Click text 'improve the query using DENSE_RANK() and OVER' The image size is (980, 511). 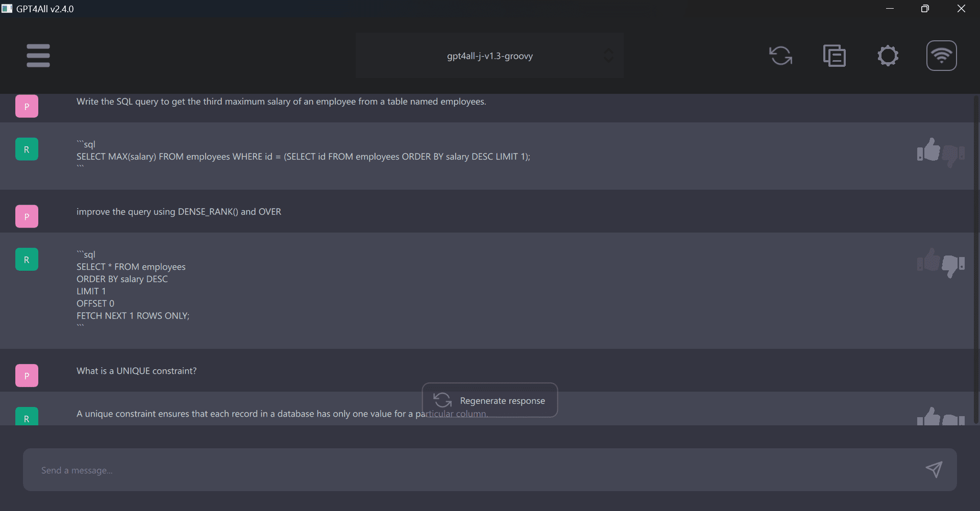pos(179,212)
